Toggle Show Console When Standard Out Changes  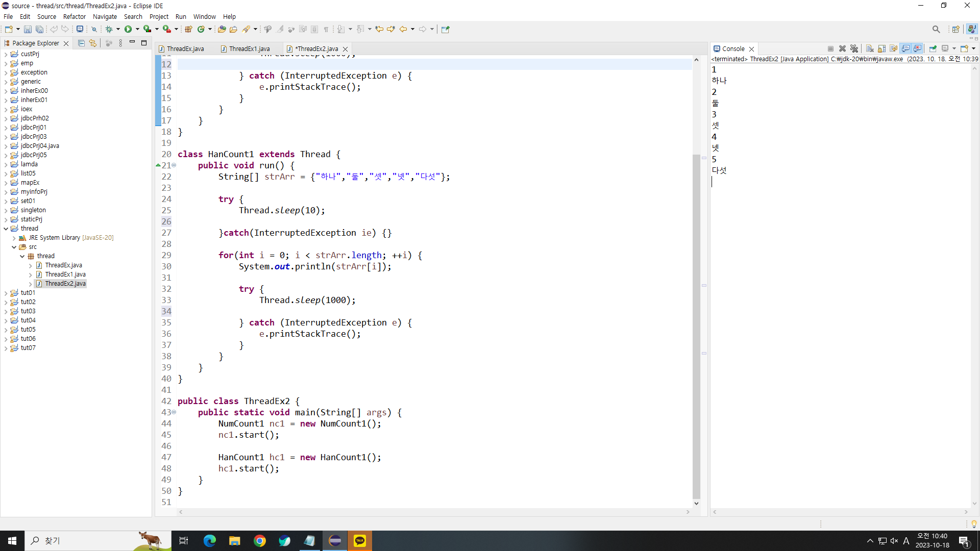click(x=905, y=48)
